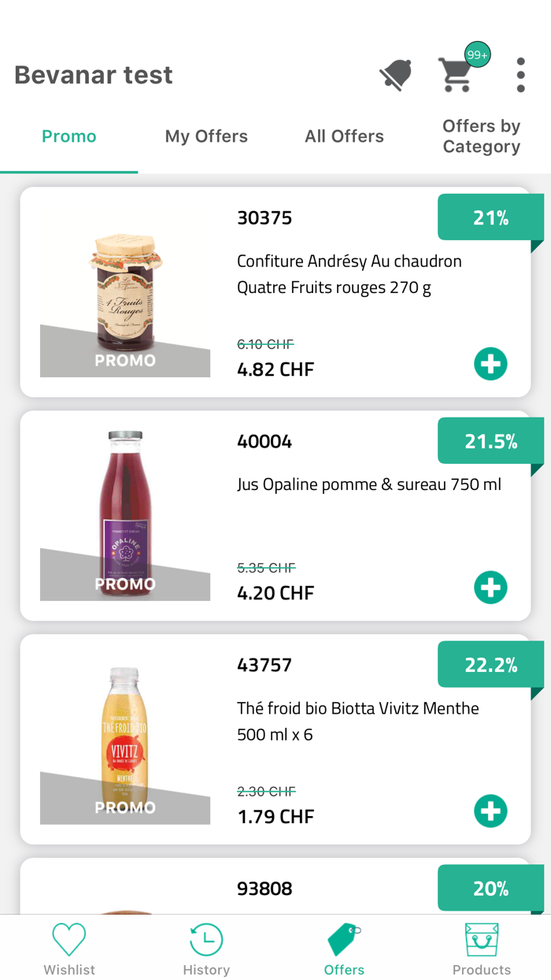Tap the 21% discount badge on the confiture
The image size is (551, 980).
(491, 217)
